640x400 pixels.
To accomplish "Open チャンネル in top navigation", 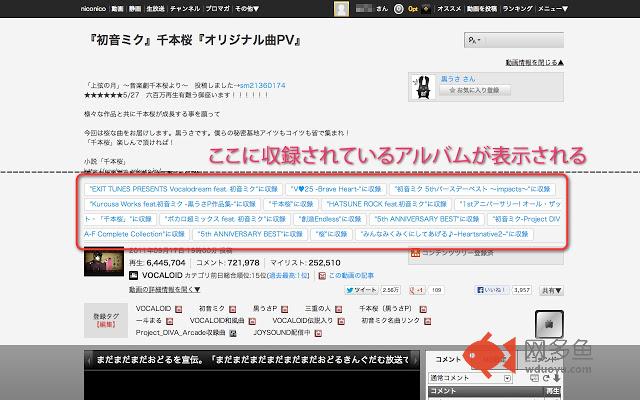I will click(x=185, y=9).
